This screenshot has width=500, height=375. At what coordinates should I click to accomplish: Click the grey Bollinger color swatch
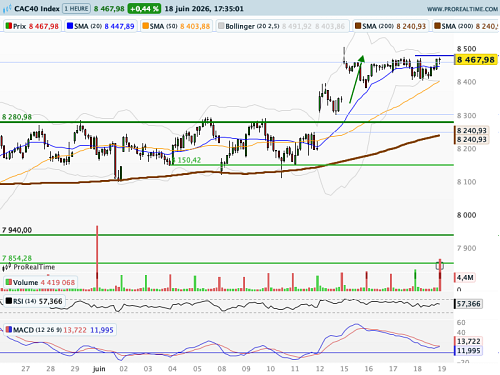click(x=221, y=26)
